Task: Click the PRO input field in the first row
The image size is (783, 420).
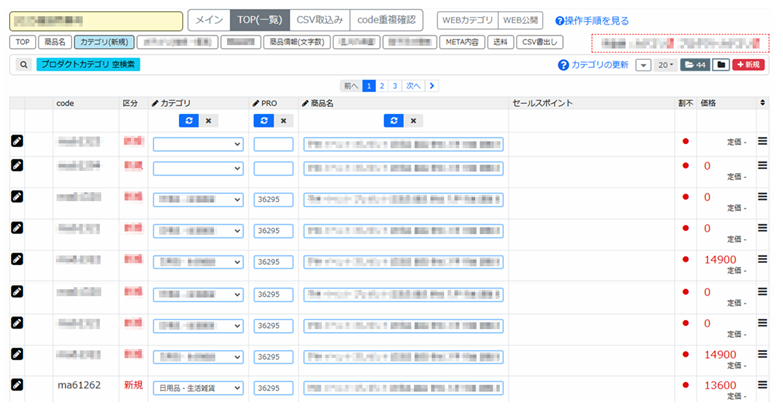Action: (x=273, y=144)
